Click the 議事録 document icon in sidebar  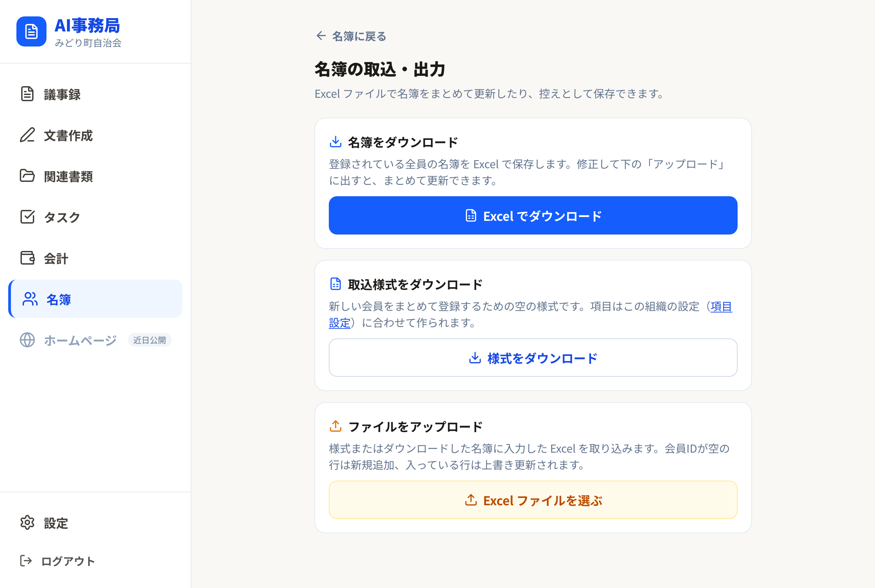[27, 94]
